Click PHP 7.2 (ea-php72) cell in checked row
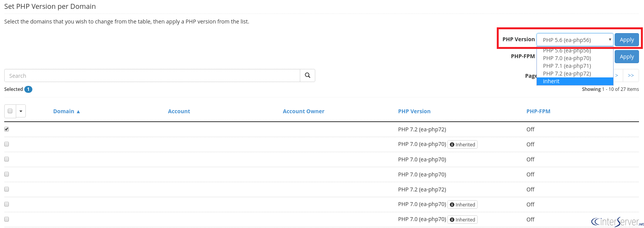Viewport: 644px width, 228px height. [x=422, y=129]
